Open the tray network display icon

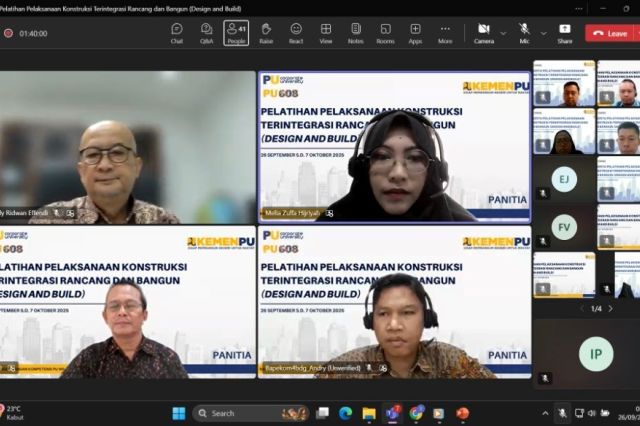click(x=579, y=413)
